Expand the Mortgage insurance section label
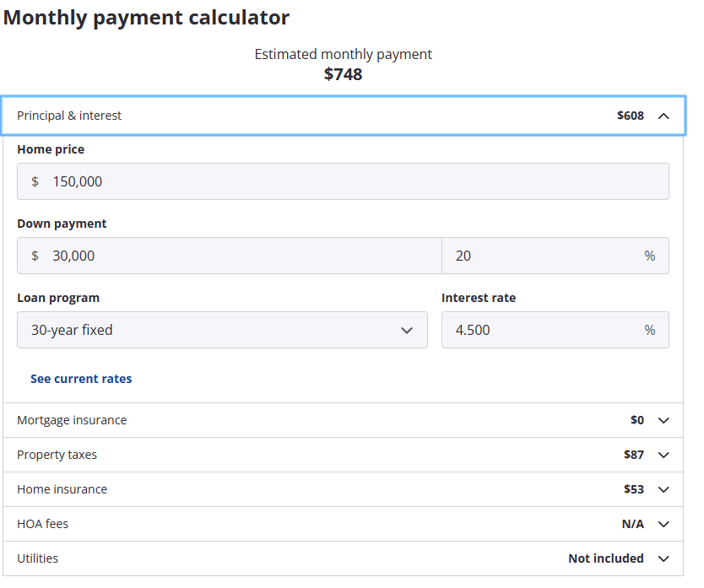Image resolution: width=704 pixels, height=588 pixels. pyautogui.click(x=72, y=420)
